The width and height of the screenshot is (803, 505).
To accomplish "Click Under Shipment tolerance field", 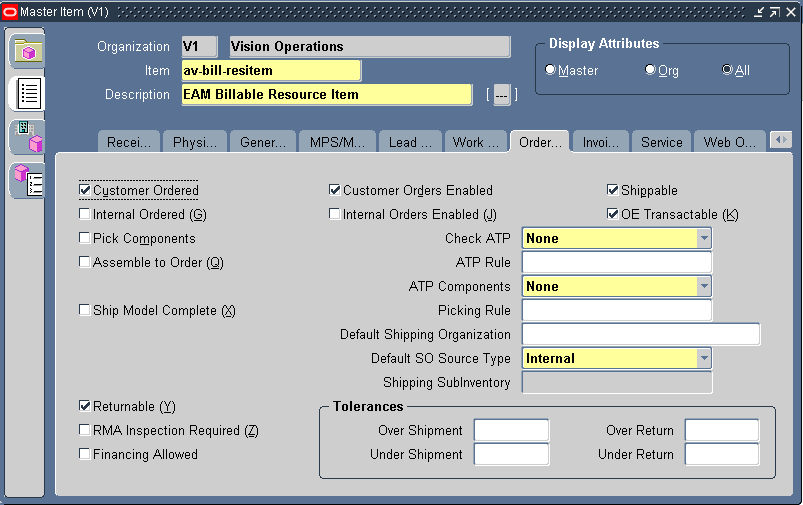I will tap(511, 454).
